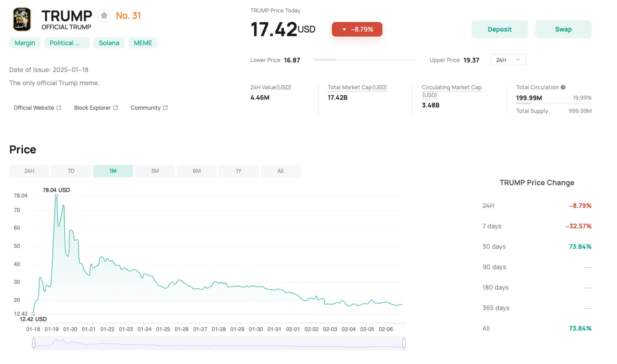
Task: Show the All chart range
Action: [x=280, y=171]
